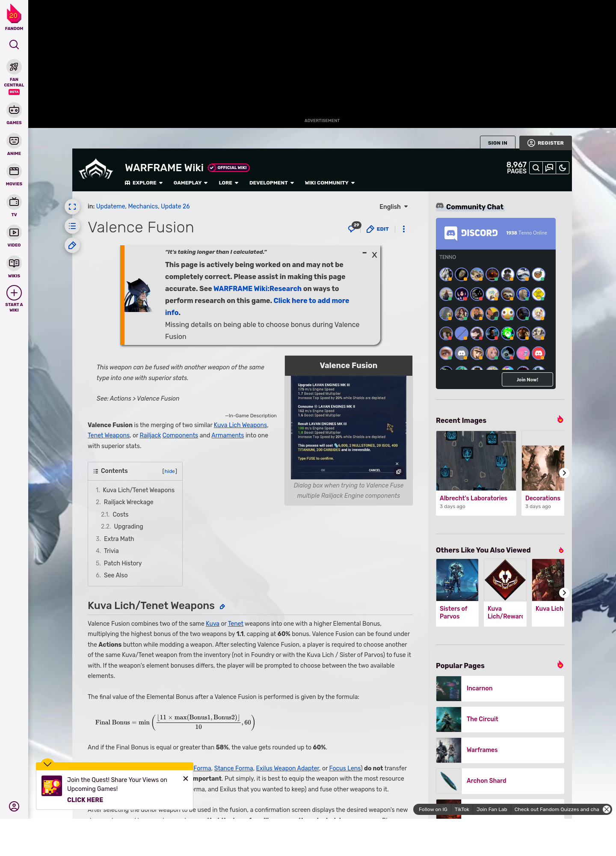Open the Tenet Weapons link

coord(109,435)
